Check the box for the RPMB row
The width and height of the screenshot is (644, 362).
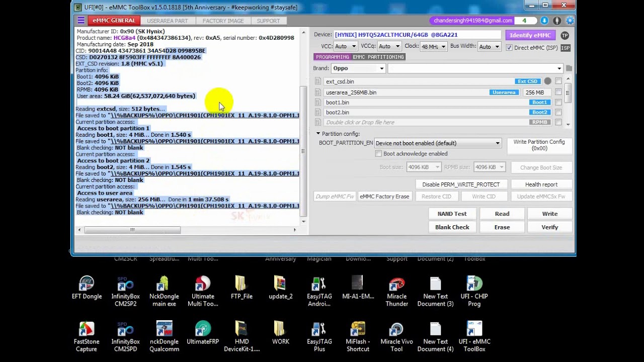[x=558, y=122]
